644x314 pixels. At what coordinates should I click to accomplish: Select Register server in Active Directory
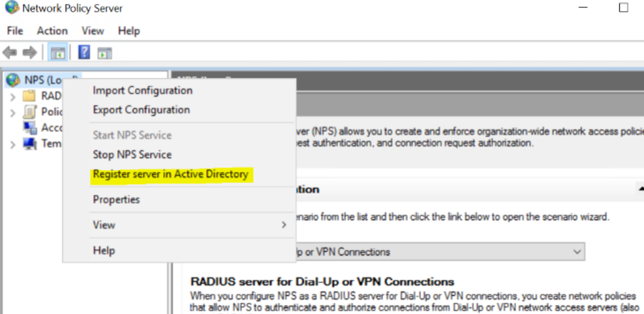[170, 174]
